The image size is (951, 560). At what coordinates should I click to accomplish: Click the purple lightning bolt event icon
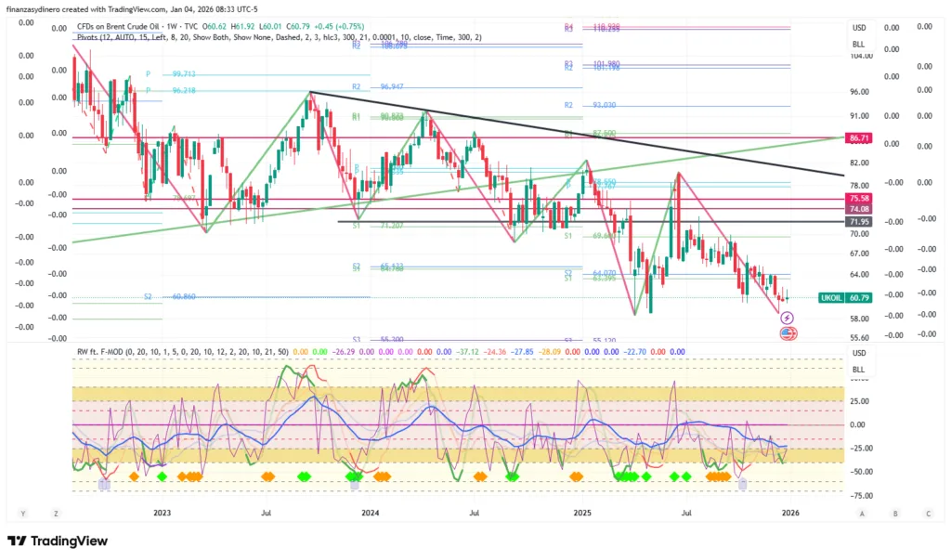point(788,318)
